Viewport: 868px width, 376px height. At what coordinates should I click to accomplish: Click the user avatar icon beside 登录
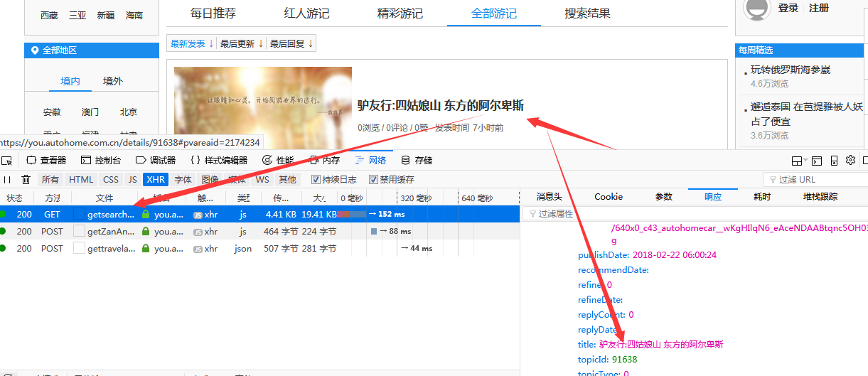point(757,9)
